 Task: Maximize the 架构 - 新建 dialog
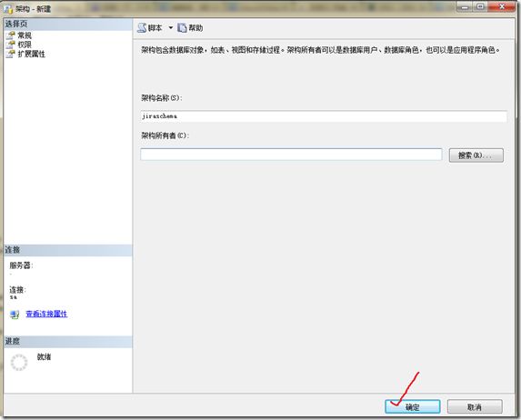tap(480, 6)
